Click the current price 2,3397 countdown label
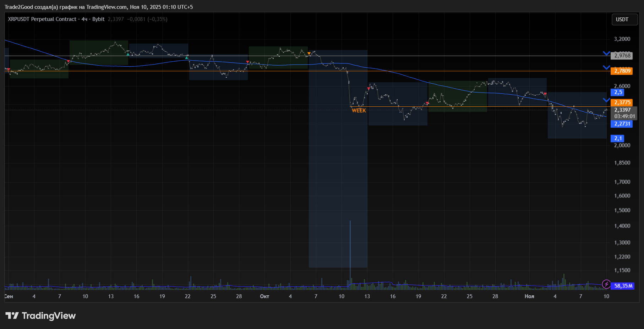The image size is (644, 329). (x=624, y=113)
